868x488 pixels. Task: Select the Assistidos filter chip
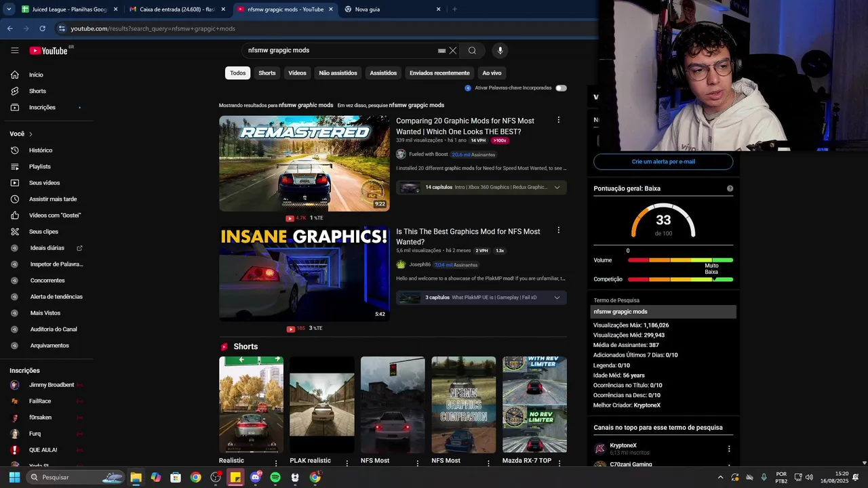point(383,73)
